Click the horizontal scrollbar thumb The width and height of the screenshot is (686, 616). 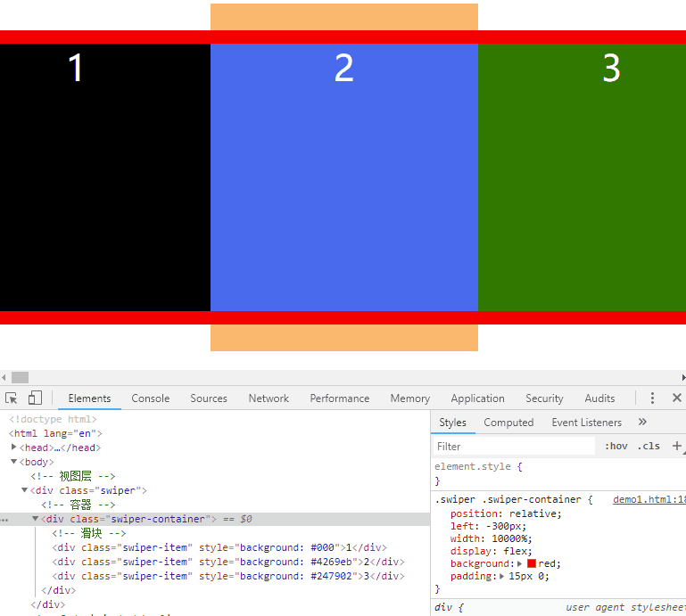click(x=21, y=377)
